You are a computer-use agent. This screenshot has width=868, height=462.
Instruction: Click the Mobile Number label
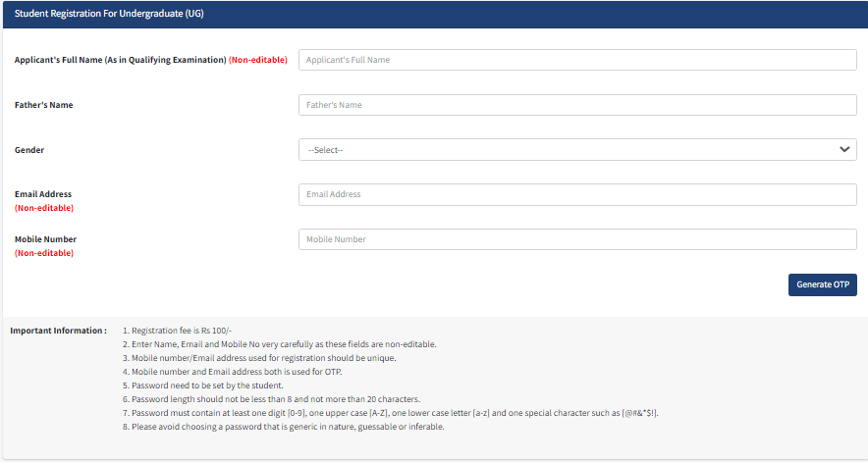[45, 239]
